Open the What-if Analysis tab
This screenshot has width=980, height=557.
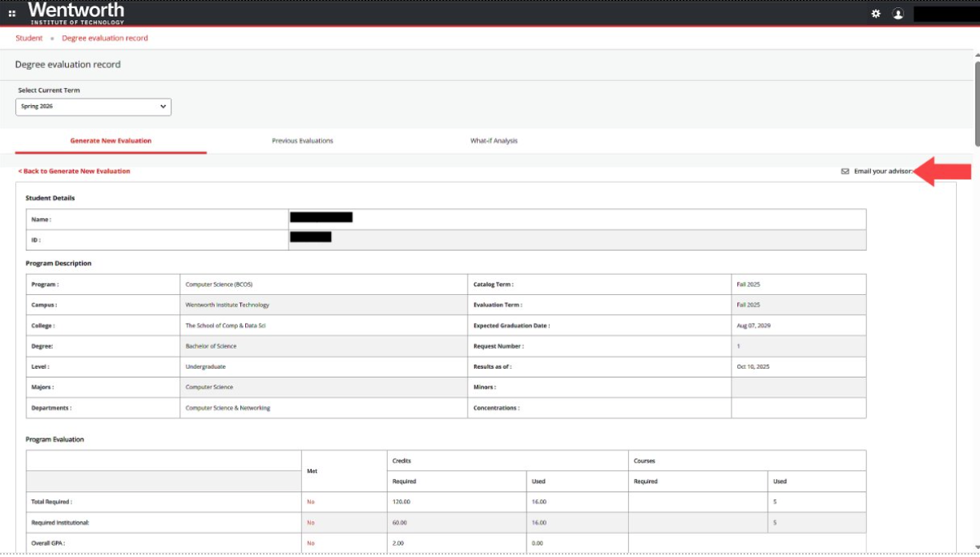(494, 141)
